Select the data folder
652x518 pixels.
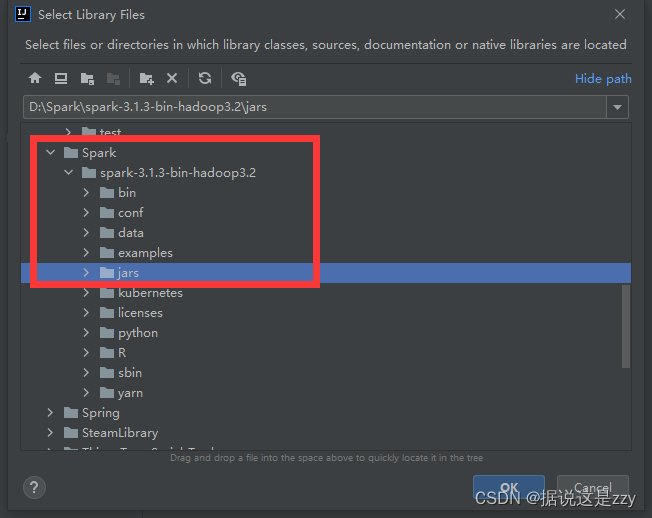pos(121,232)
